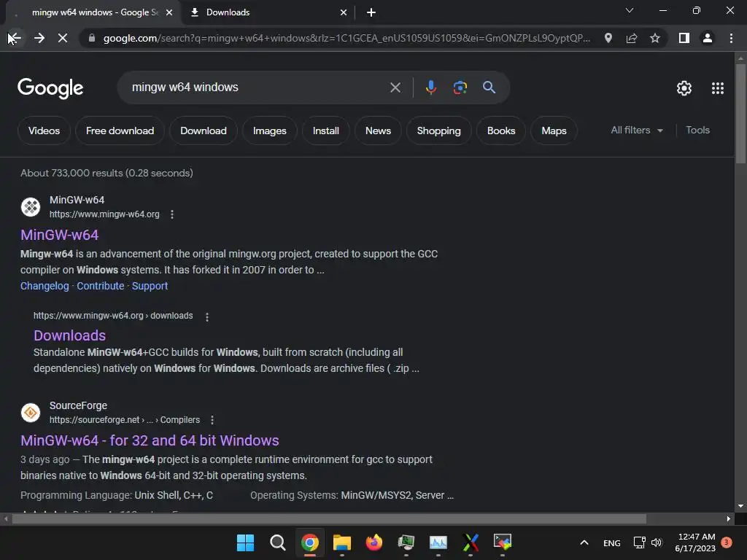747x560 pixels.
Task: Expand the All filters dropdown
Action: (x=637, y=130)
